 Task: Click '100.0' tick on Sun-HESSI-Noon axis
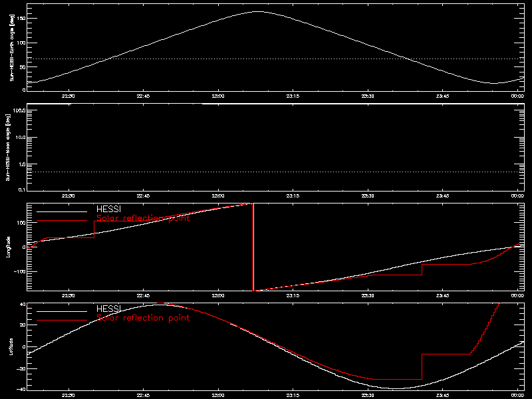[19, 110]
